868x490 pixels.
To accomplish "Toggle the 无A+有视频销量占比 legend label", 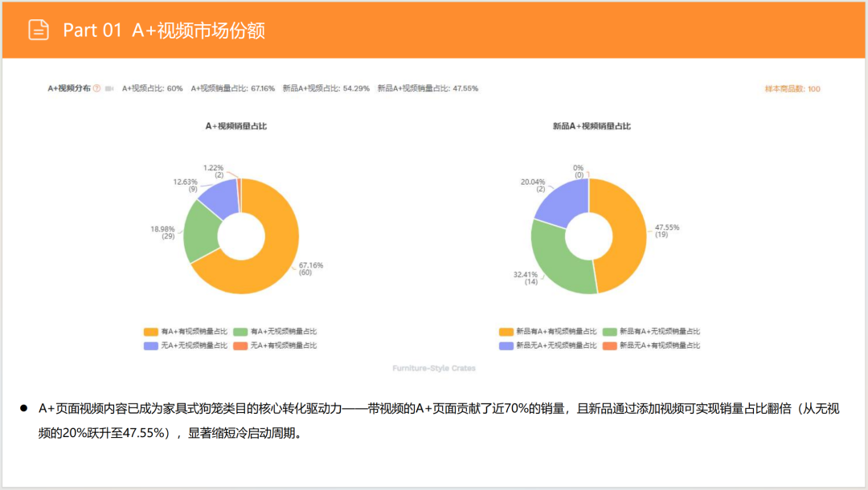I will tap(284, 345).
